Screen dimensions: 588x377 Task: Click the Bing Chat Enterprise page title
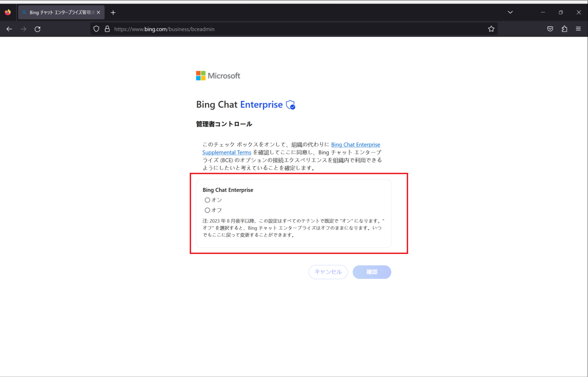[x=239, y=105]
